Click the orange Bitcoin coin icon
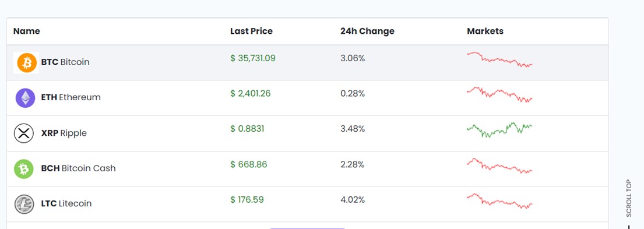Viewport: 644px width, 229px height. point(26,63)
